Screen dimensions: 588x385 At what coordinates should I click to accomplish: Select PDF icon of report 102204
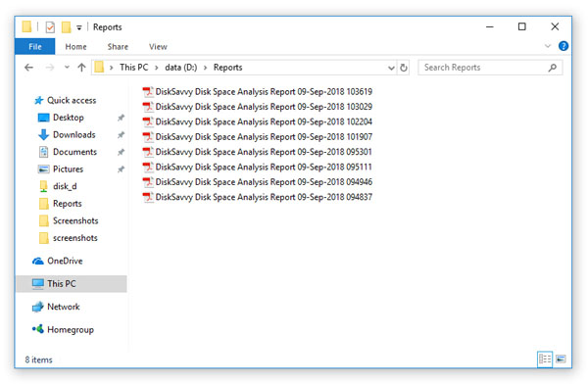pyautogui.click(x=148, y=121)
